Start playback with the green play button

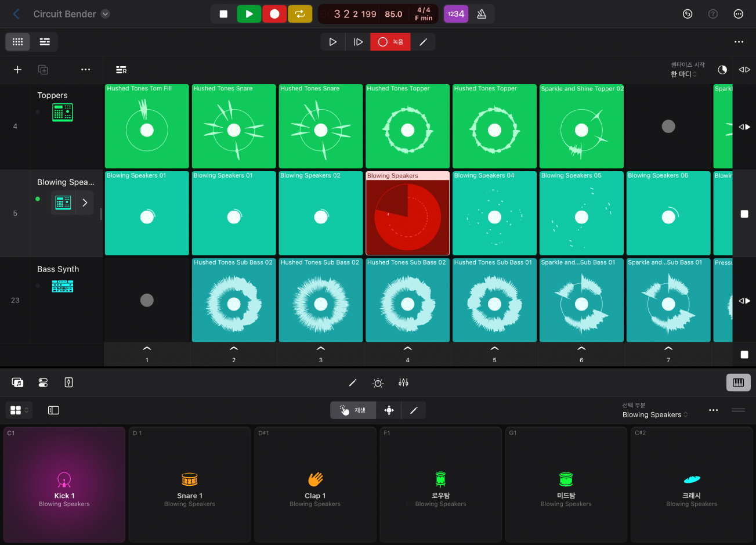(x=249, y=14)
